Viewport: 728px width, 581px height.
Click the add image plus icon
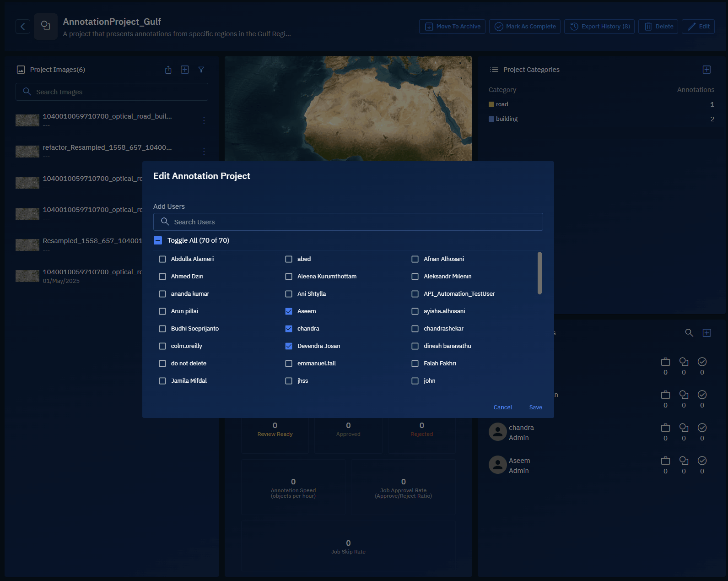click(185, 70)
